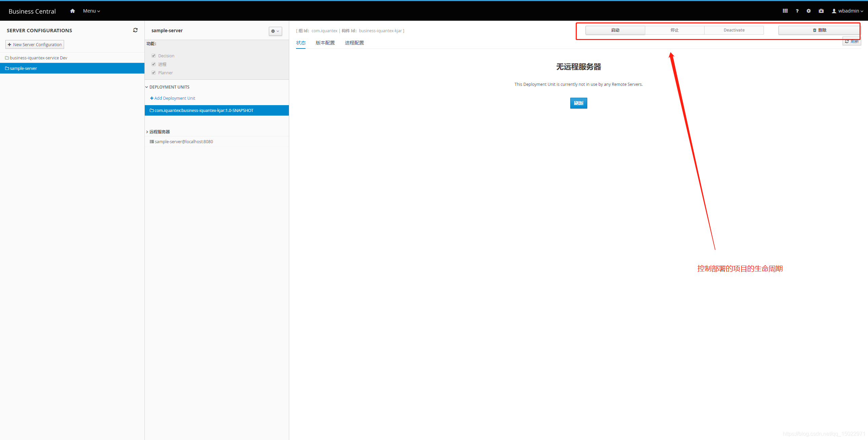
Task: Switch to the 进程配置 tab
Action: pyautogui.click(x=354, y=43)
